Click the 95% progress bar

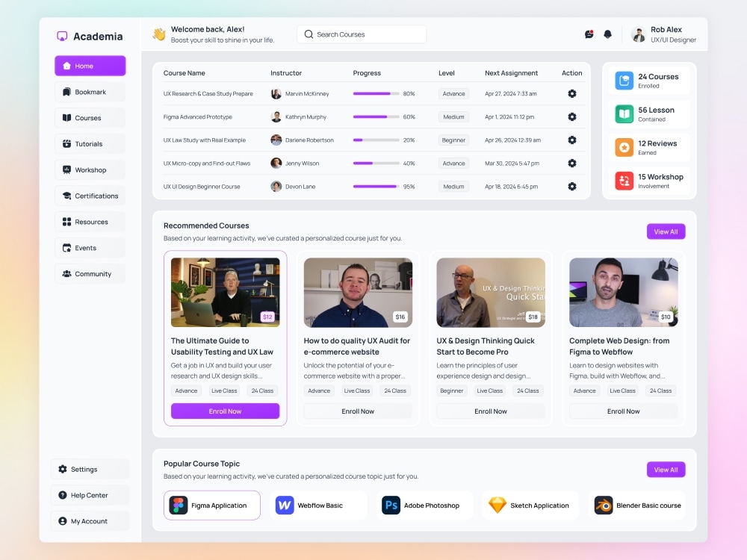[376, 187]
